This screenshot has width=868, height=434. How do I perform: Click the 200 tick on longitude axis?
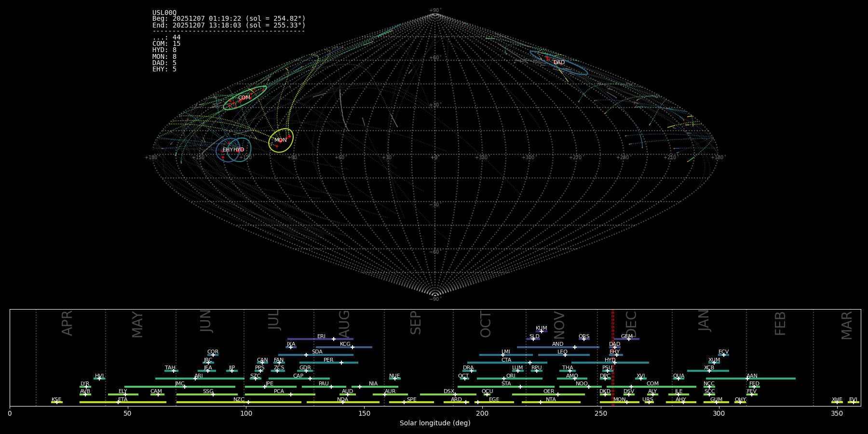(x=482, y=413)
